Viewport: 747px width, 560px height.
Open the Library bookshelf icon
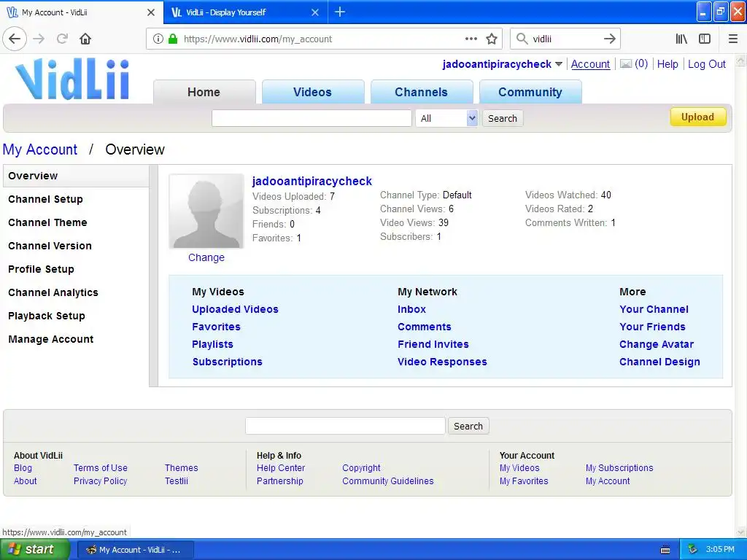pyautogui.click(x=681, y=39)
